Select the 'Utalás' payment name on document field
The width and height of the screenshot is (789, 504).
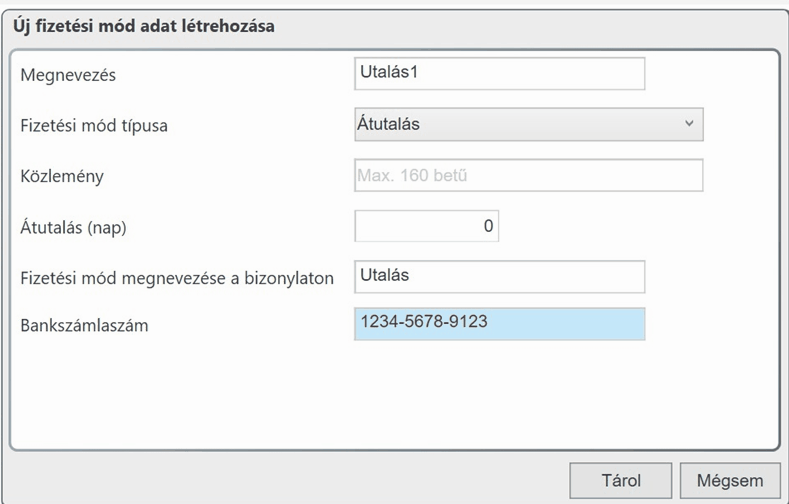click(x=499, y=276)
